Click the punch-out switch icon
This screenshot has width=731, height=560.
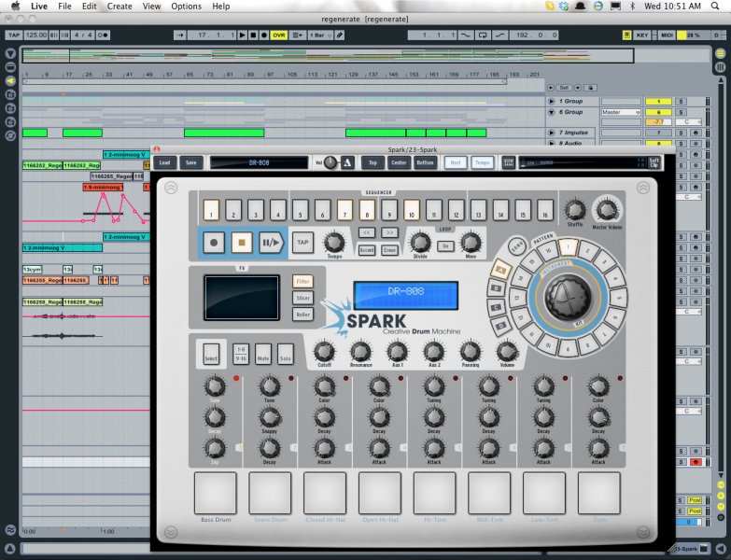point(499,35)
